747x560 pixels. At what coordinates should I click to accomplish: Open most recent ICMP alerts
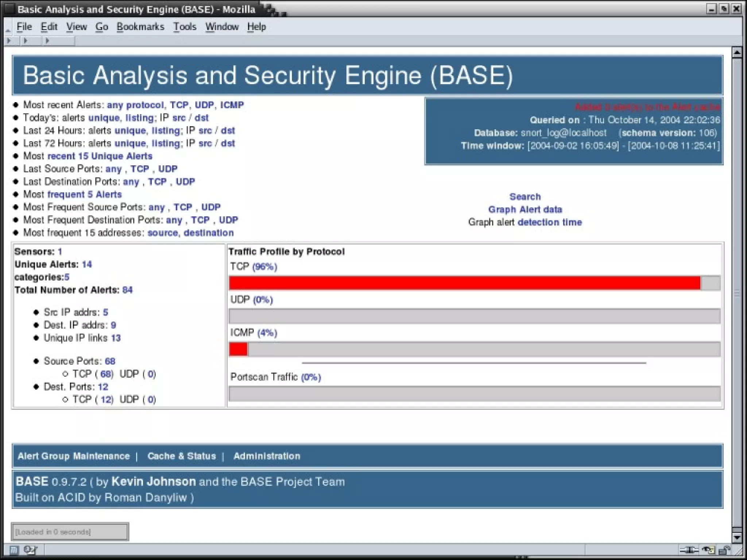click(x=232, y=105)
